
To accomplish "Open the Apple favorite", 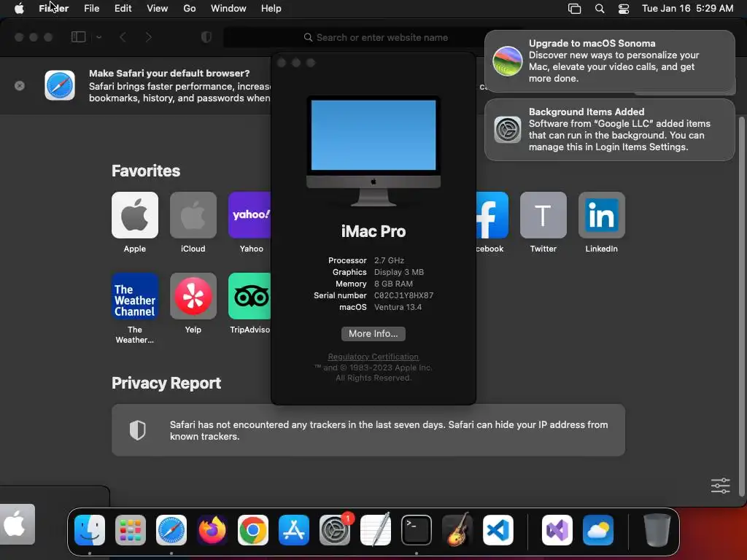I will [x=135, y=215].
